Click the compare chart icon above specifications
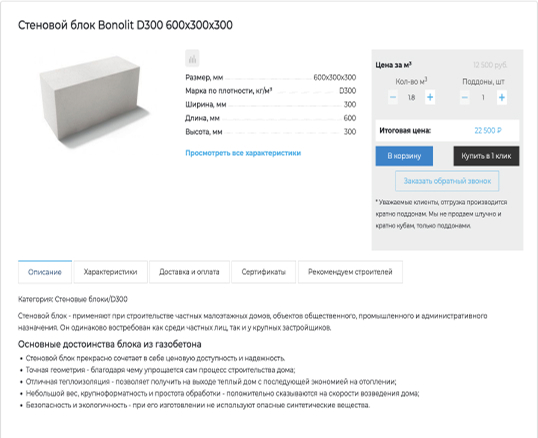The height and width of the screenshot is (438, 538). point(192,58)
